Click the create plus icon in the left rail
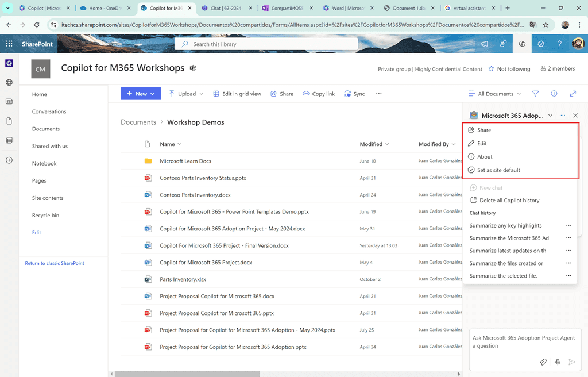 coord(9,160)
